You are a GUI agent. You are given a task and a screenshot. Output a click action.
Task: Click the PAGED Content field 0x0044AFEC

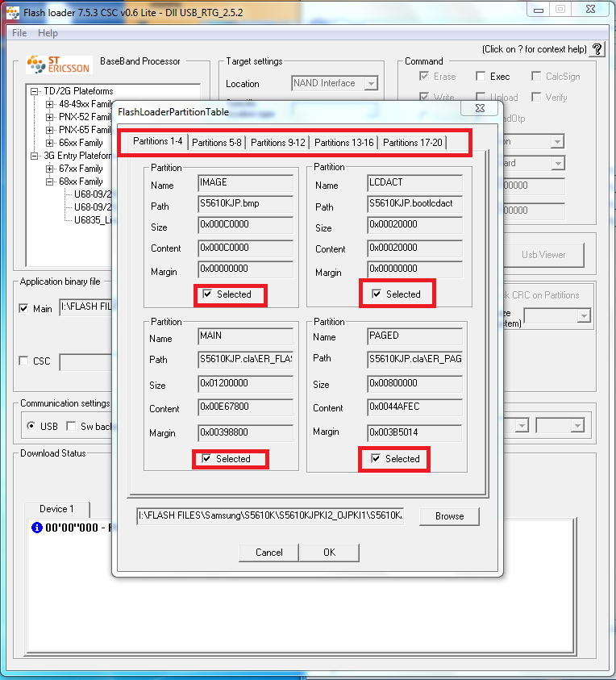[415, 407]
